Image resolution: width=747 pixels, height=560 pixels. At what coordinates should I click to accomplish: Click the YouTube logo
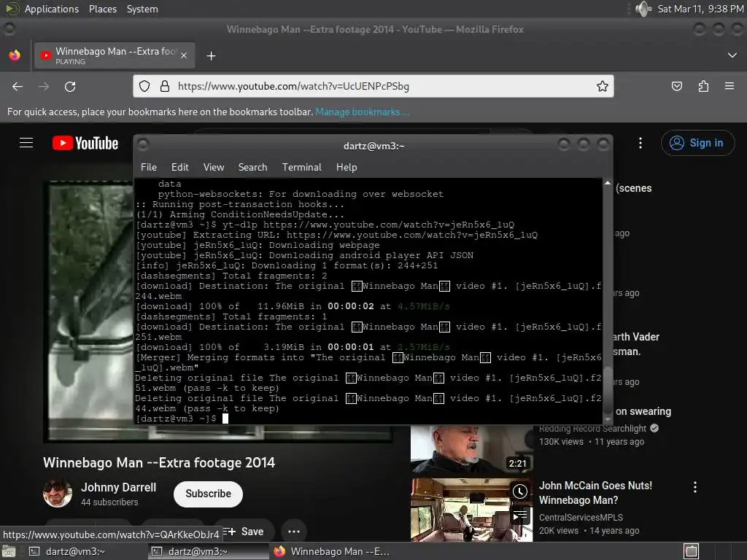(85, 143)
